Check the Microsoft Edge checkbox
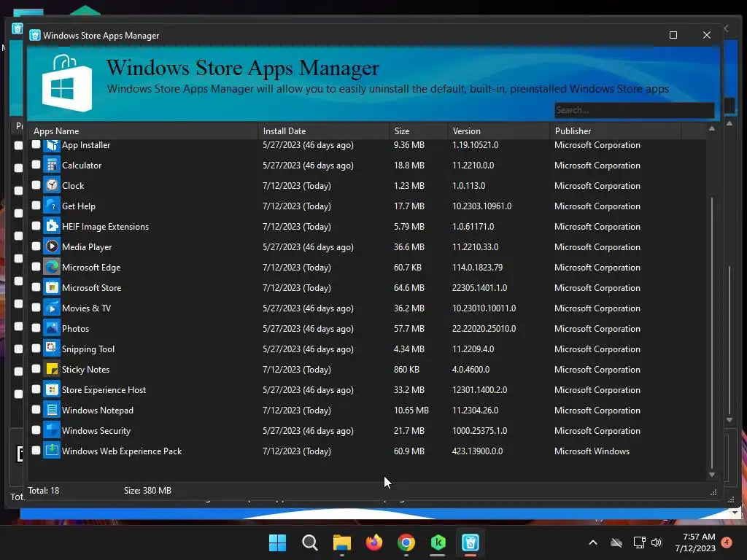The height and width of the screenshot is (560, 747). click(x=36, y=267)
